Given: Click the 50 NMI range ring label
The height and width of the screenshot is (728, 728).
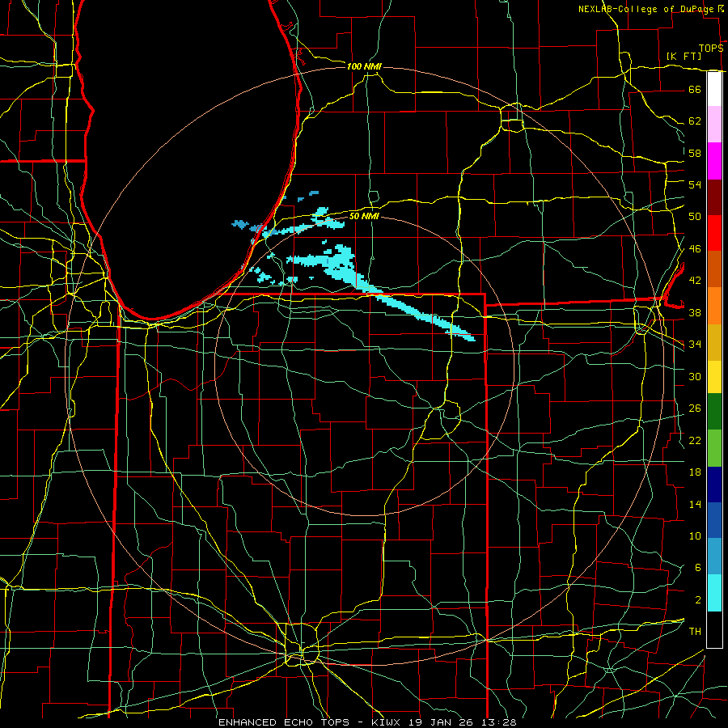Looking at the screenshot, I should 364,216.
